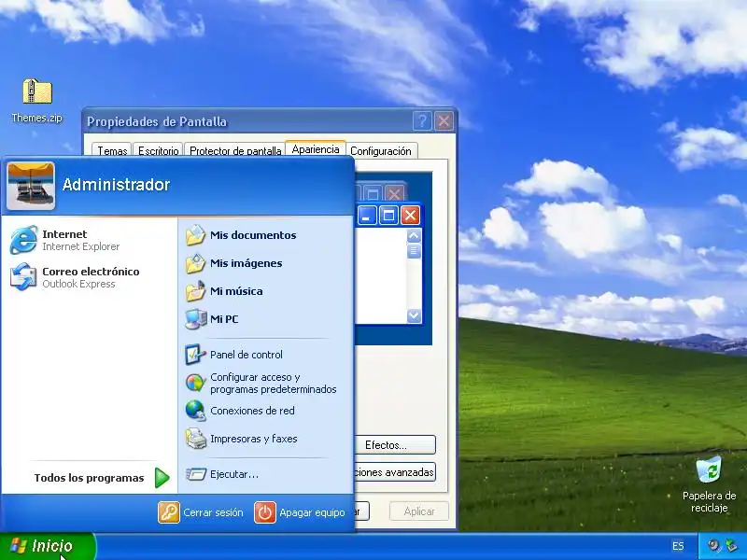Open Mi PC
The image size is (747, 560).
[212, 319]
